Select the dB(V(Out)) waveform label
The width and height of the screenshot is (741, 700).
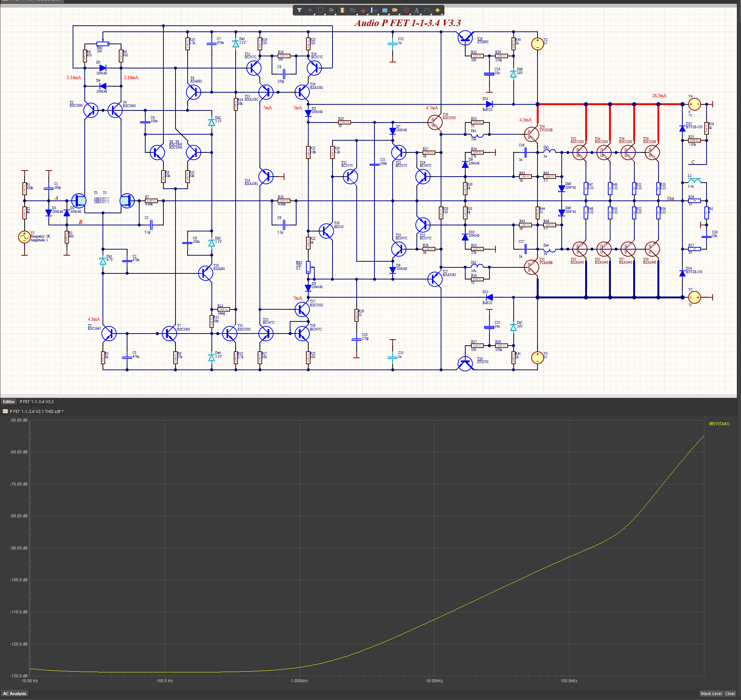(719, 424)
